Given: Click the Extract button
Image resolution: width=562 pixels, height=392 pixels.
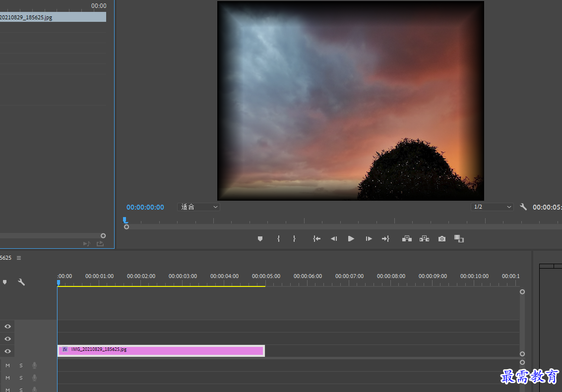Looking at the screenshot, I should coord(425,239).
